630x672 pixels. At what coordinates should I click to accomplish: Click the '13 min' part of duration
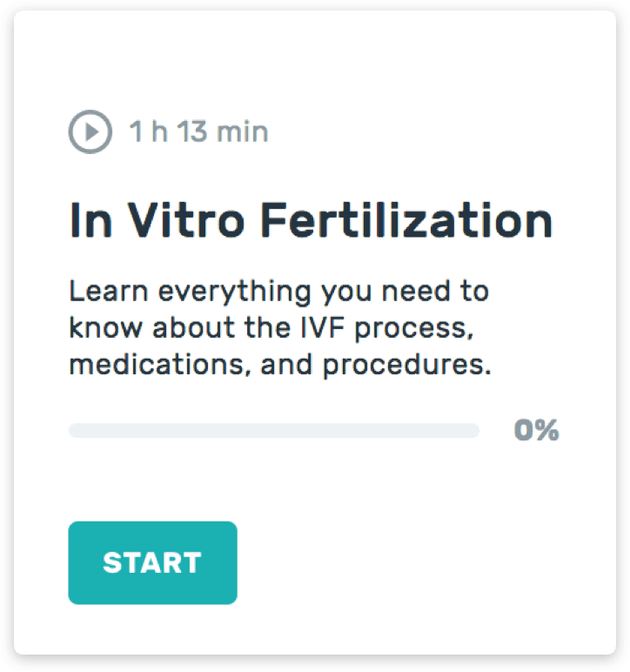point(223,131)
